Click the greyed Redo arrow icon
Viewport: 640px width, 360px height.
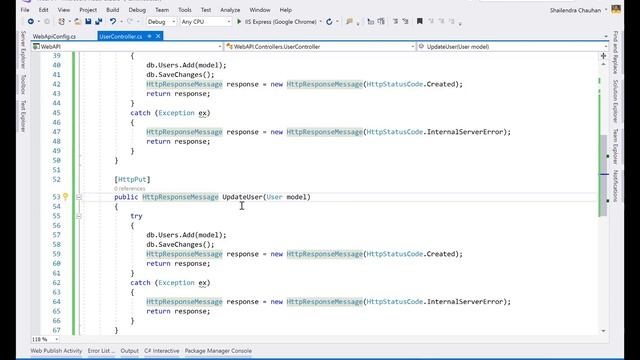130,22
